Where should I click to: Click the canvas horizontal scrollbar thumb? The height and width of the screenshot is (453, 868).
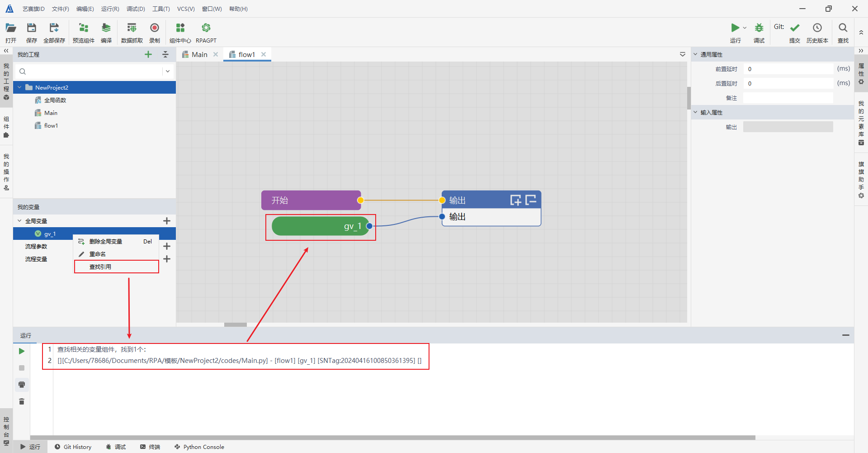[x=236, y=324]
